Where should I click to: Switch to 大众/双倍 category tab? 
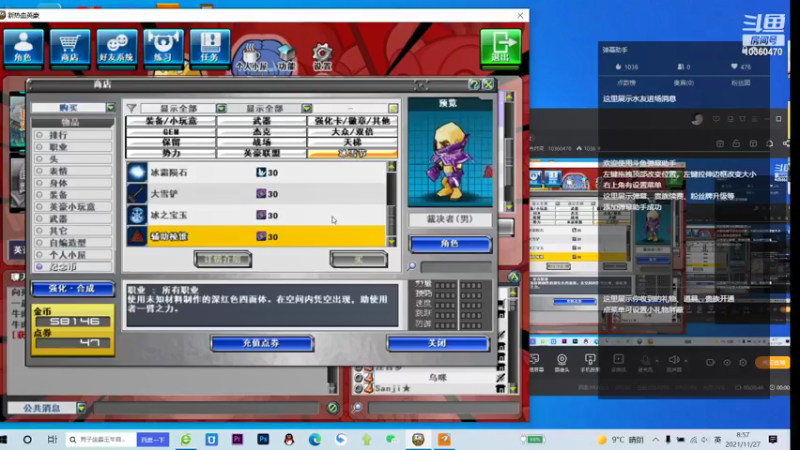[352, 132]
